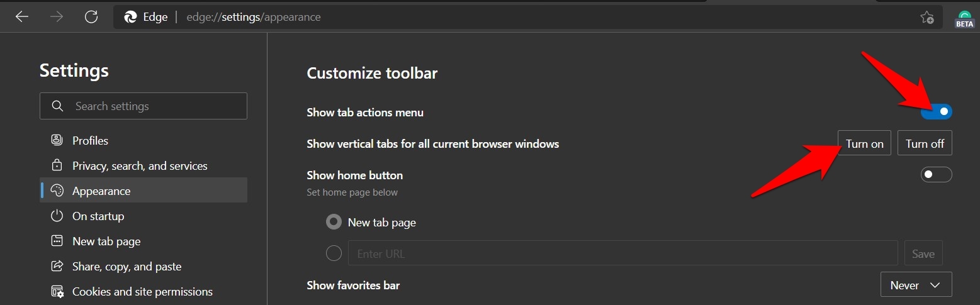Open the Show favorites bar dropdown
980x305 pixels.
point(915,285)
